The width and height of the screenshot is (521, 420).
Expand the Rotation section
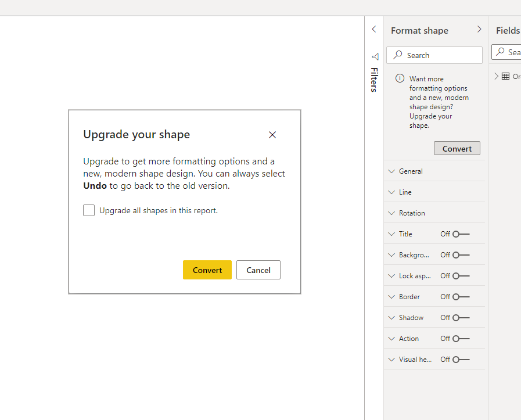click(412, 213)
